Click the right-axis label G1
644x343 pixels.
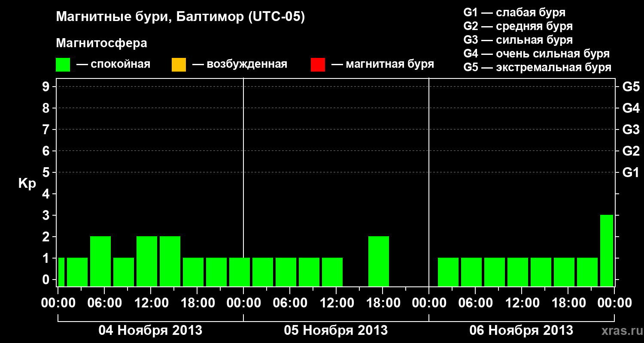631,172
